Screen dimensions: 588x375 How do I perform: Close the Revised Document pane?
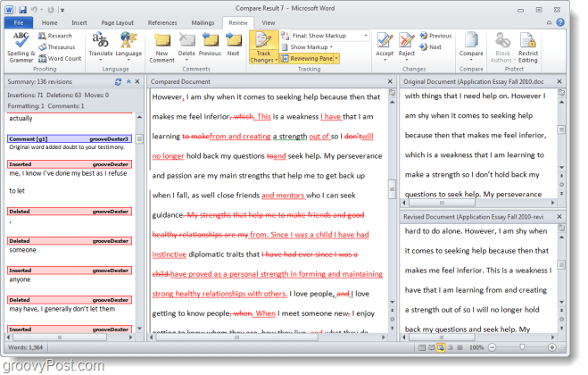pyautogui.click(x=559, y=217)
